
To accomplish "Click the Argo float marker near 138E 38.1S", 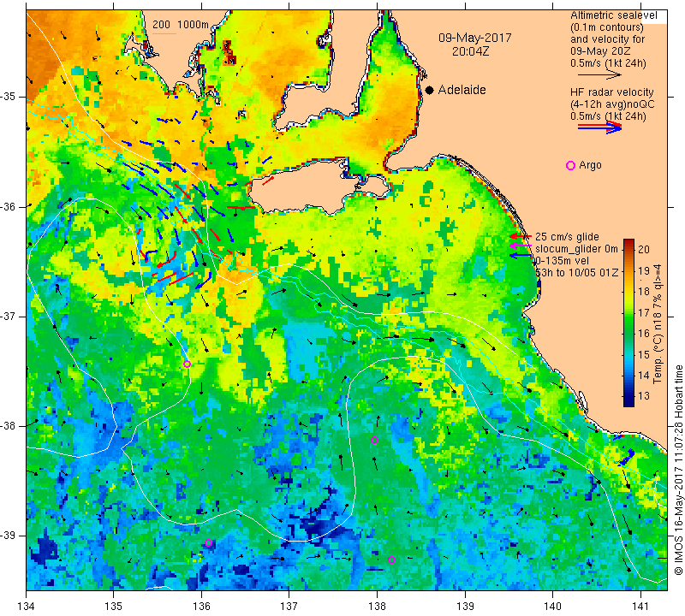I will pyautogui.click(x=374, y=440).
